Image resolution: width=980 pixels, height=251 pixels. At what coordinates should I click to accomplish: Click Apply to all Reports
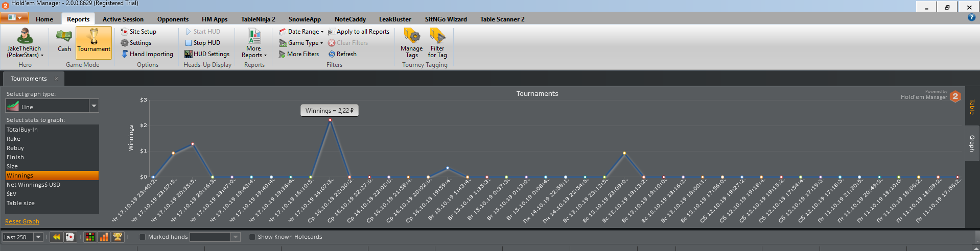[359, 32]
